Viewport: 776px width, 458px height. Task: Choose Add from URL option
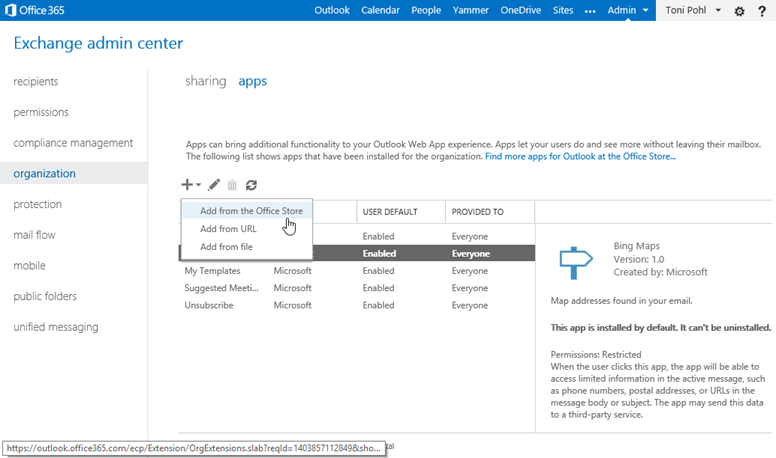coord(228,229)
